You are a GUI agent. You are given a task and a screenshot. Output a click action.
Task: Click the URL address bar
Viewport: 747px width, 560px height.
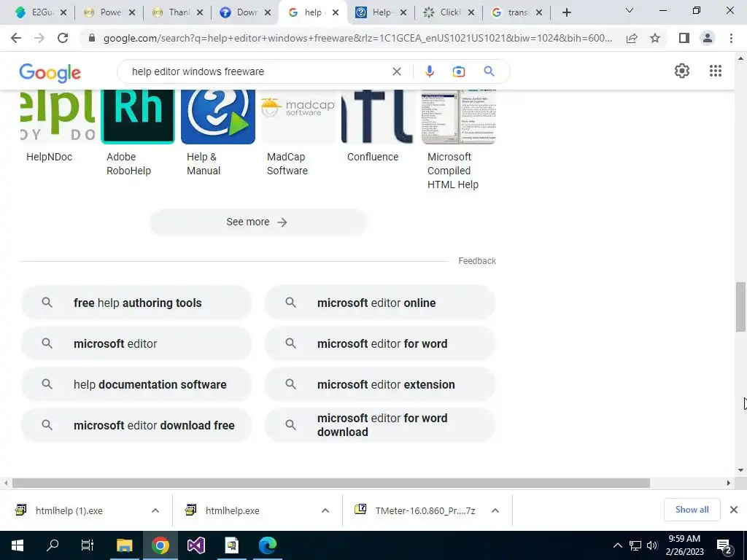tap(357, 38)
